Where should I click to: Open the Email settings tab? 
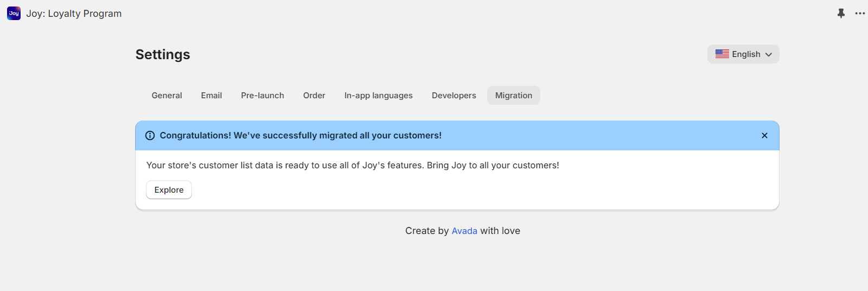[x=211, y=96]
